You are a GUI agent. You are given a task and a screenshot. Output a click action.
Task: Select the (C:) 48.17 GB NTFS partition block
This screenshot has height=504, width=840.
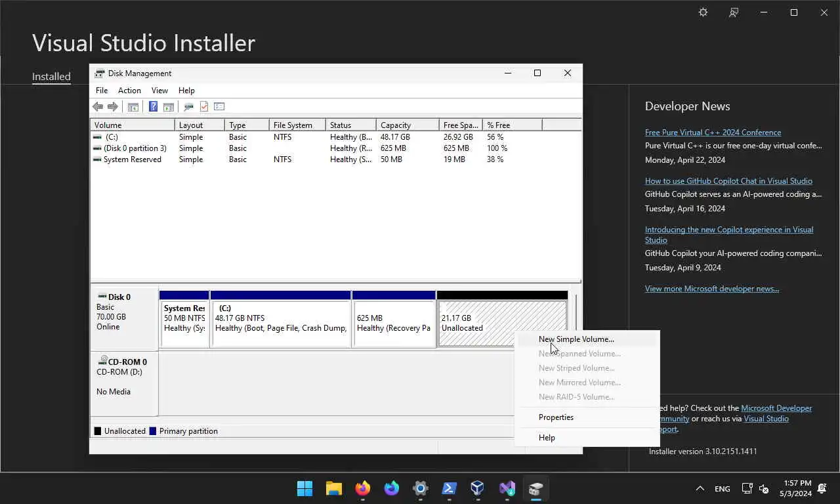[281, 319]
